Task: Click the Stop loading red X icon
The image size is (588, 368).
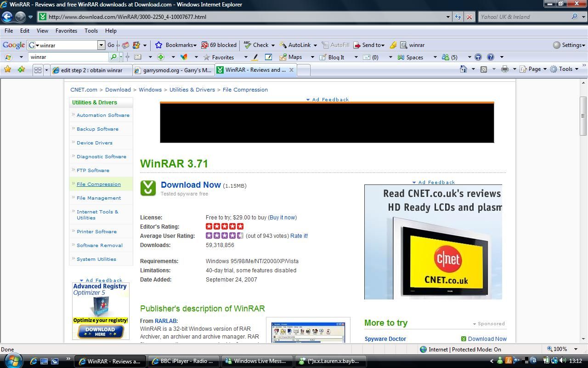Action: (x=469, y=17)
